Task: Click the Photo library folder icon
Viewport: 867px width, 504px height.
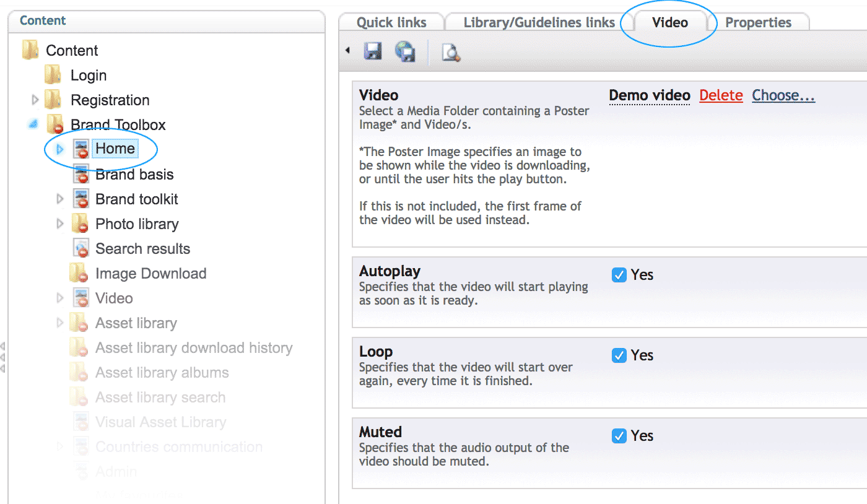Action: pos(79,224)
